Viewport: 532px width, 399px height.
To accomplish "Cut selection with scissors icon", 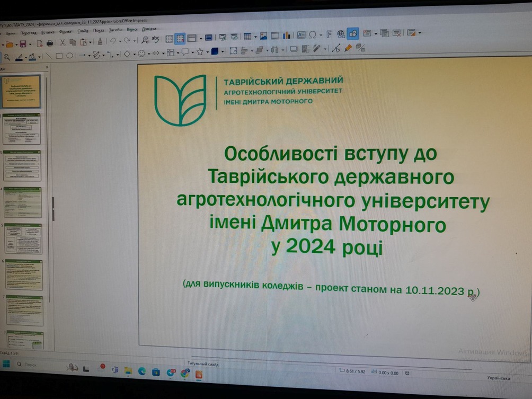I will point(63,42).
